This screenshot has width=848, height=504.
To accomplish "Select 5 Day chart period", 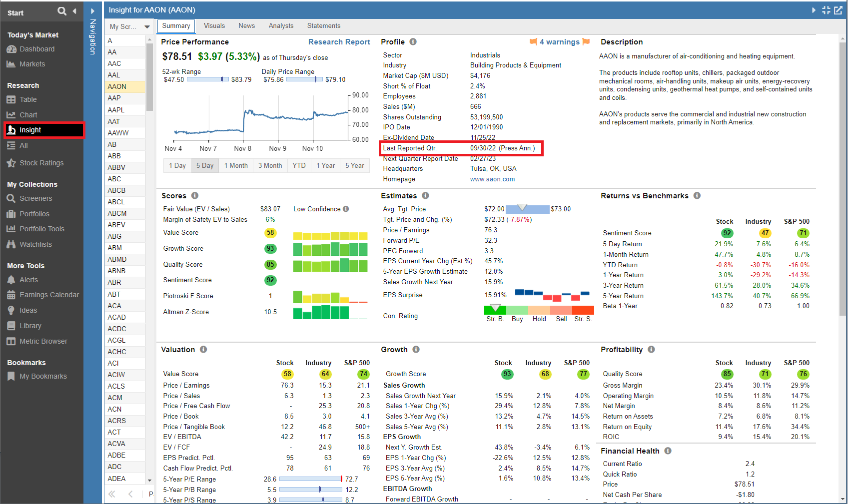I will (205, 166).
